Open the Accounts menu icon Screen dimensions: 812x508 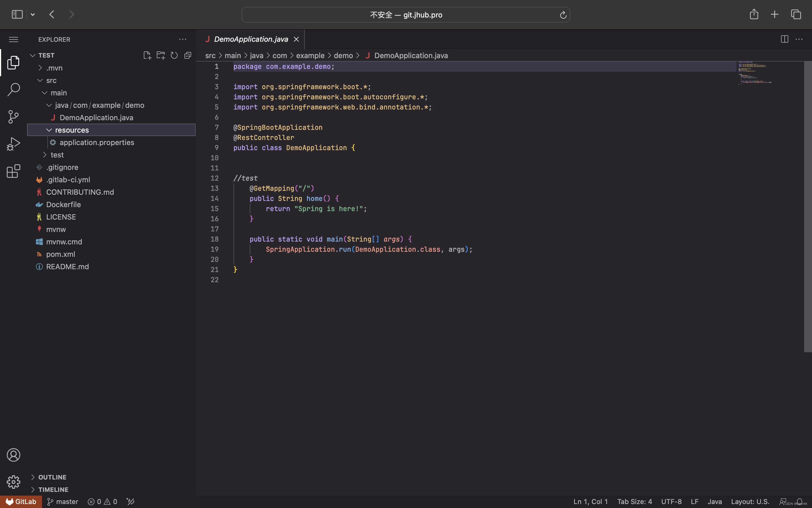(x=14, y=455)
